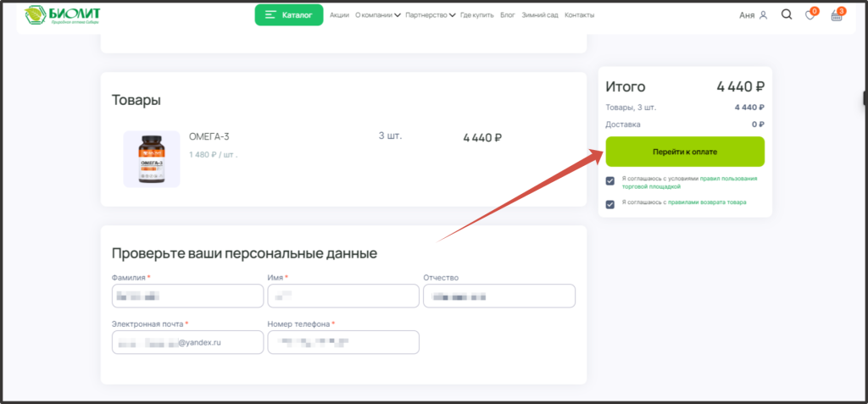Expand the Партнерство dropdown

pyautogui.click(x=431, y=15)
